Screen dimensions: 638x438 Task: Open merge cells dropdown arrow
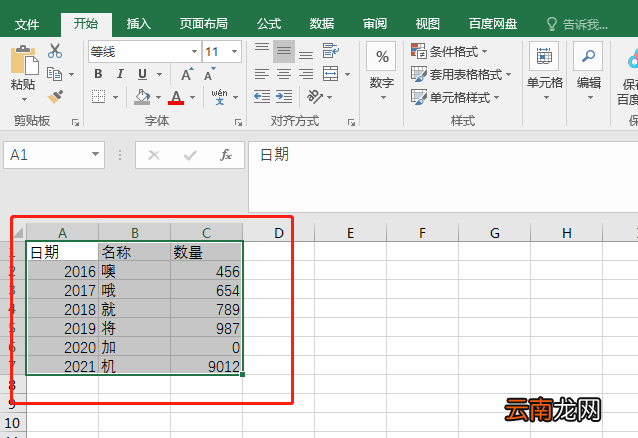pyautogui.click(x=347, y=74)
